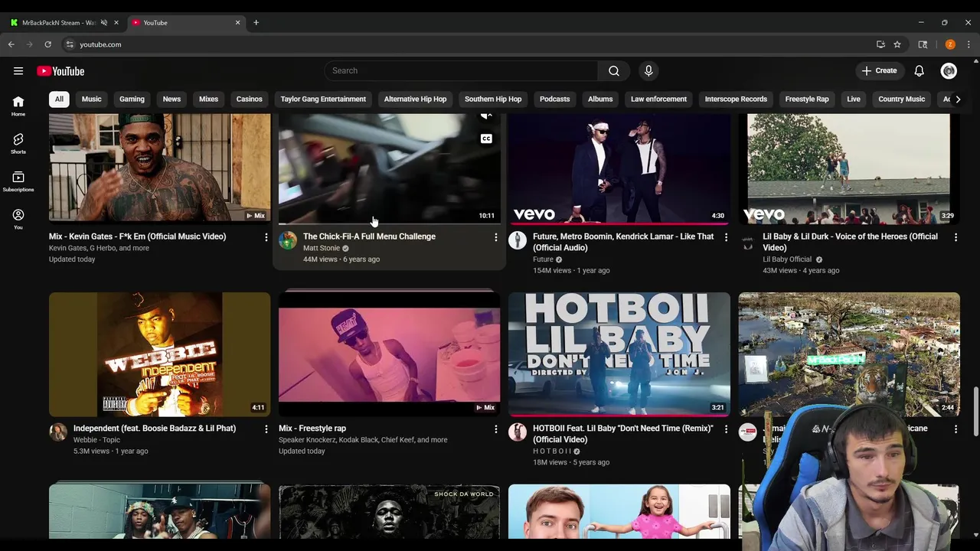Click the Create button
Screen dimensions: 980x551
click(879, 70)
